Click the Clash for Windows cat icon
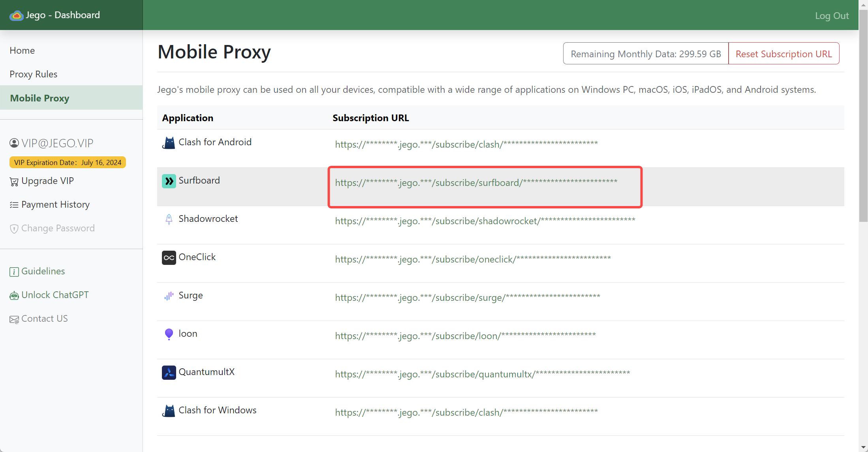This screenshot has width=868, height=452. click(x=169, y=411)
